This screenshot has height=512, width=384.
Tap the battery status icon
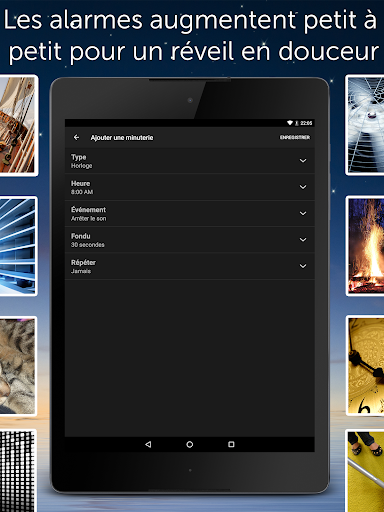[296, 123]
